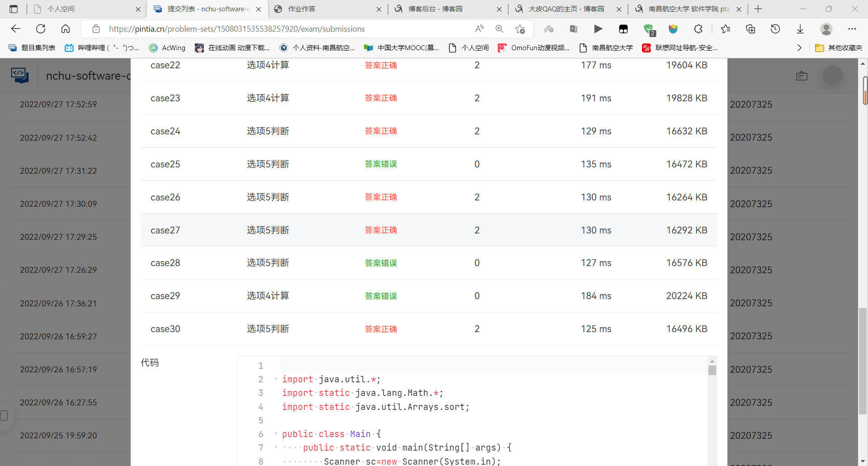The image size is (868, 466).
Task: Open the black rounded-square extension icon
Action: pyautogui.click(x=623, y=29)
